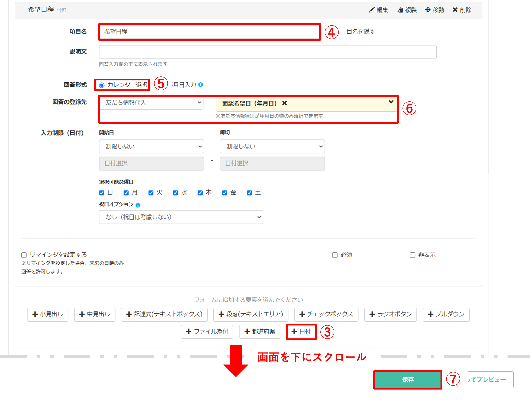
Task: Click the 希望日程 panel header title
Action: [41, 10]
